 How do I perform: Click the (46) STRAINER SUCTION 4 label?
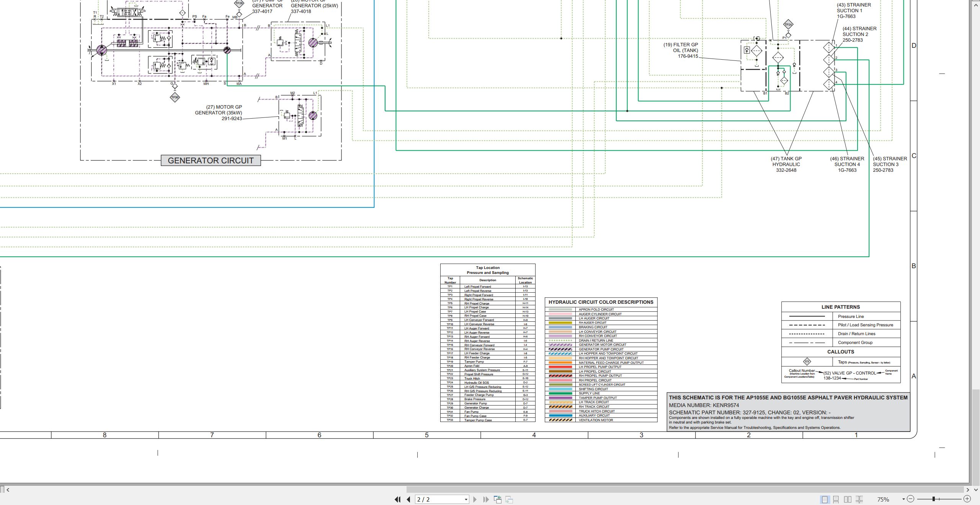847,165
